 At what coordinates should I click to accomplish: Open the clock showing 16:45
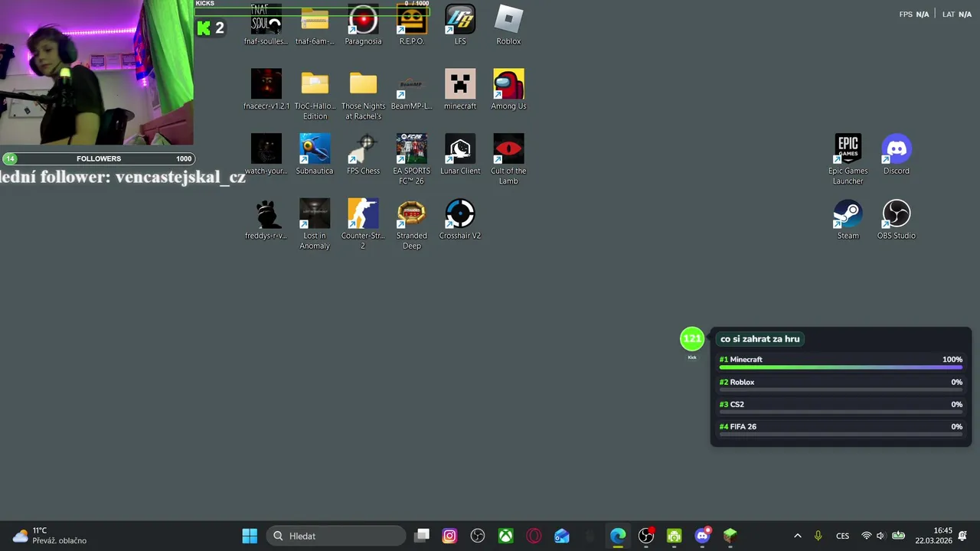[x=933, y=535]
